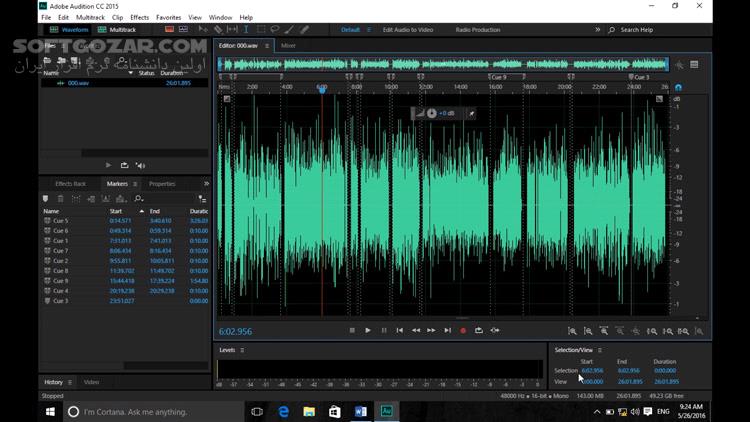Select the Razor tool in toolbar
Viewport: 750px width, 422px height.
[218, 30]
